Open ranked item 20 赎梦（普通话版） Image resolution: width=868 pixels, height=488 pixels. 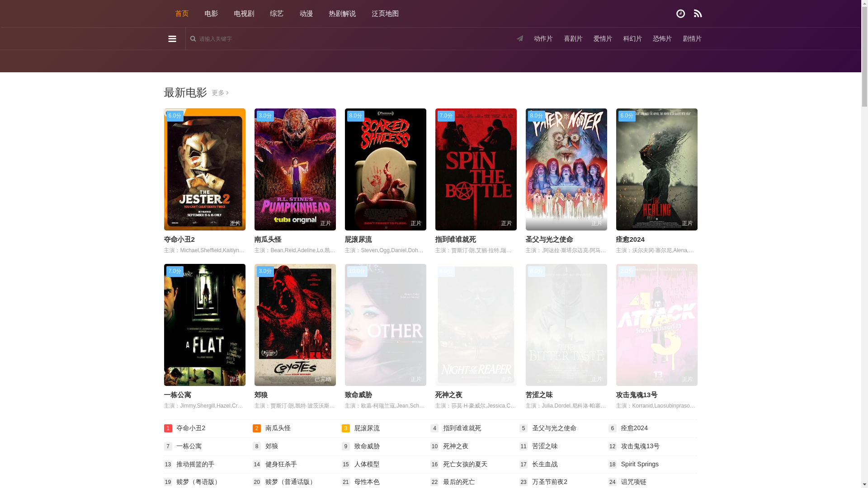coord(291,482)
